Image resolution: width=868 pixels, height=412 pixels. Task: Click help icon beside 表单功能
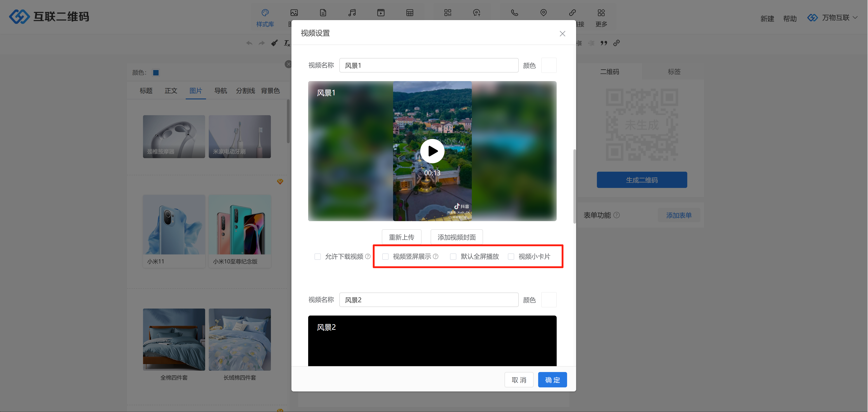coord(617,215)
